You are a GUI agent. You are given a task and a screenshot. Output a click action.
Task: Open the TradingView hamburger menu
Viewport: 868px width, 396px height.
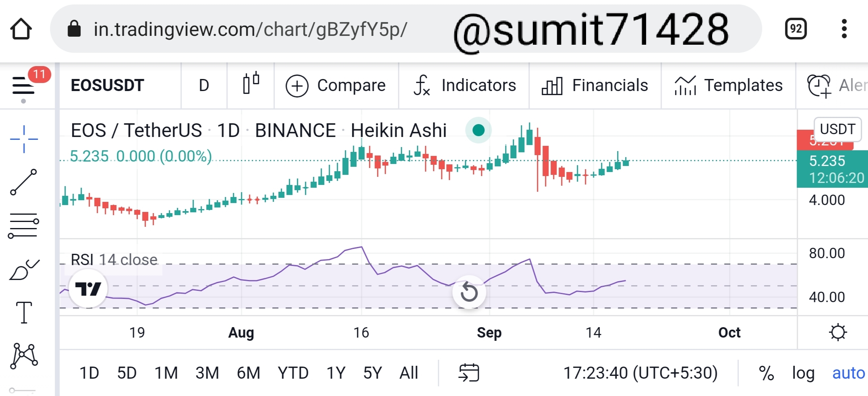(23, 85)
